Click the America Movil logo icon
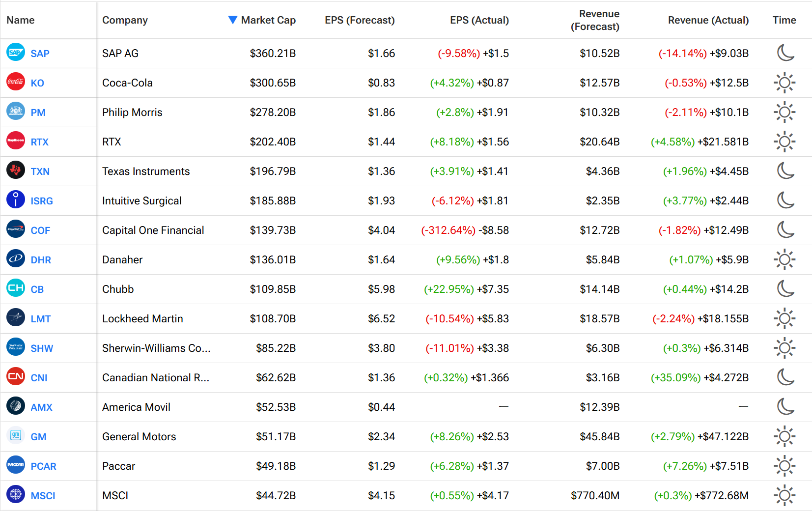 click(16, 406)
